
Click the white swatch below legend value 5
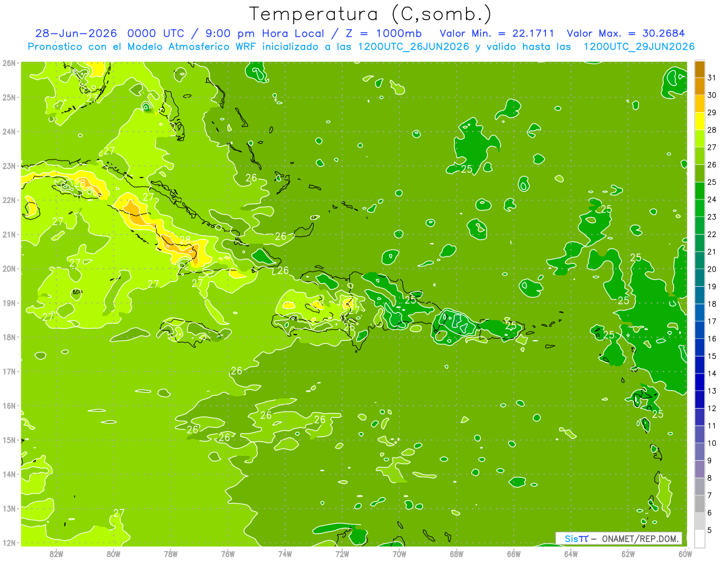pos(699,538)
